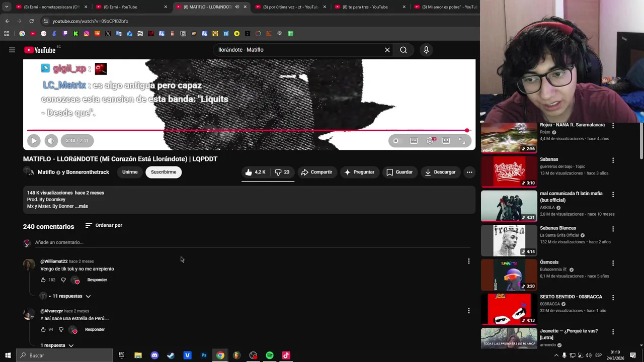This screenshot has width=644, height=362.
Task: Mute the video player volume
Action: coord(51,141)
